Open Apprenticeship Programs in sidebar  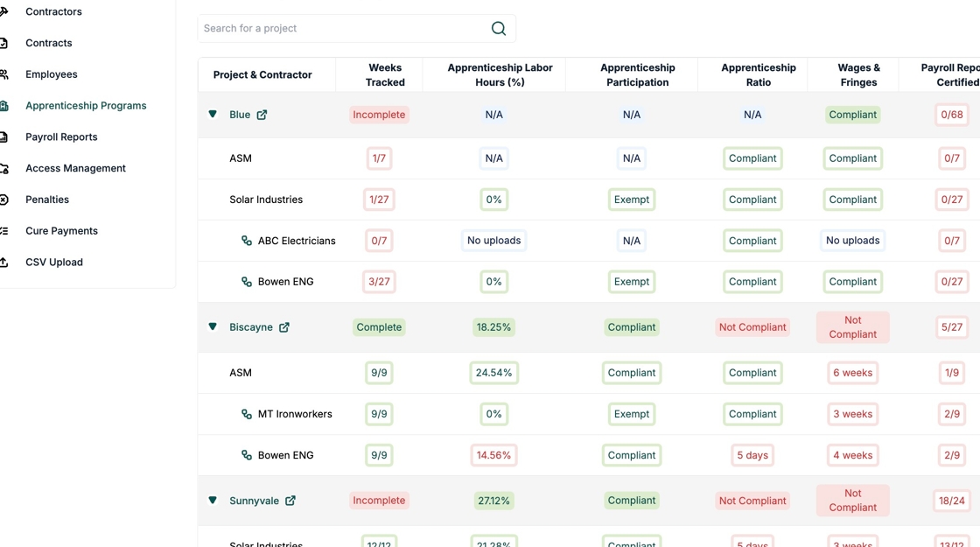pos(86,106)
